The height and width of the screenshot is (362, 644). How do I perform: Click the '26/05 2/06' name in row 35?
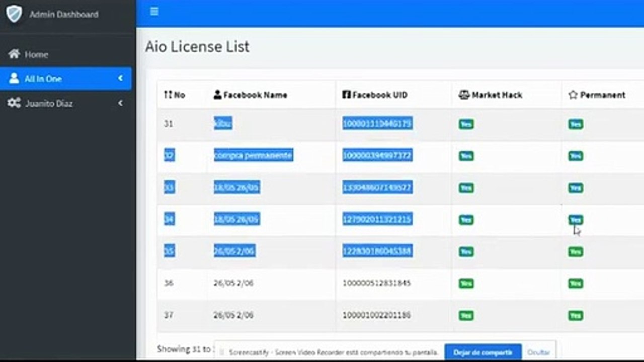click(234, 251)
